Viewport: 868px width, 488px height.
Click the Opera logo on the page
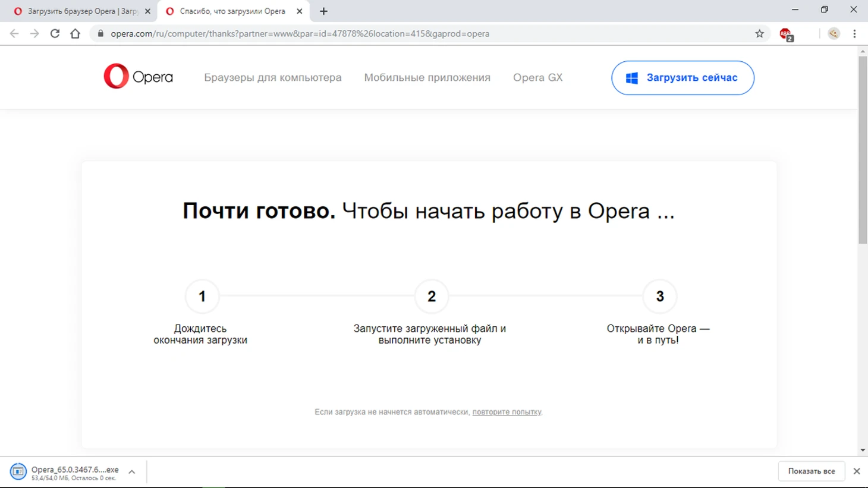click(138, 77)
